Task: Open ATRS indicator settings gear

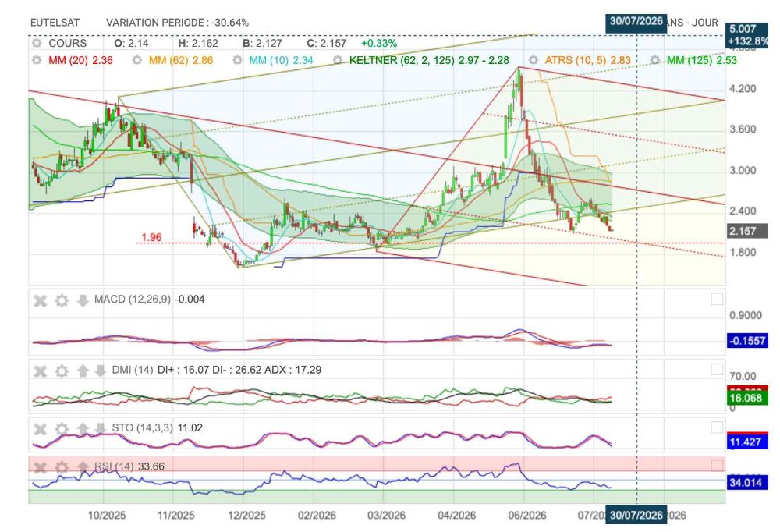Action: tap(534, 60)
